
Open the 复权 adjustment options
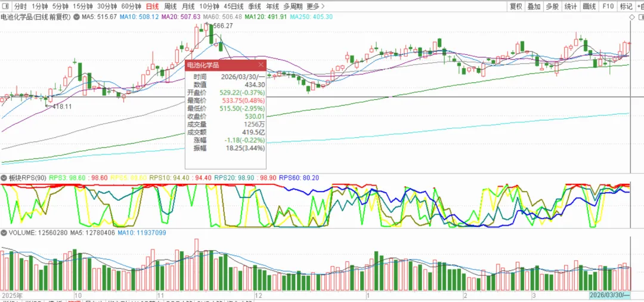(x=516, y=7)
